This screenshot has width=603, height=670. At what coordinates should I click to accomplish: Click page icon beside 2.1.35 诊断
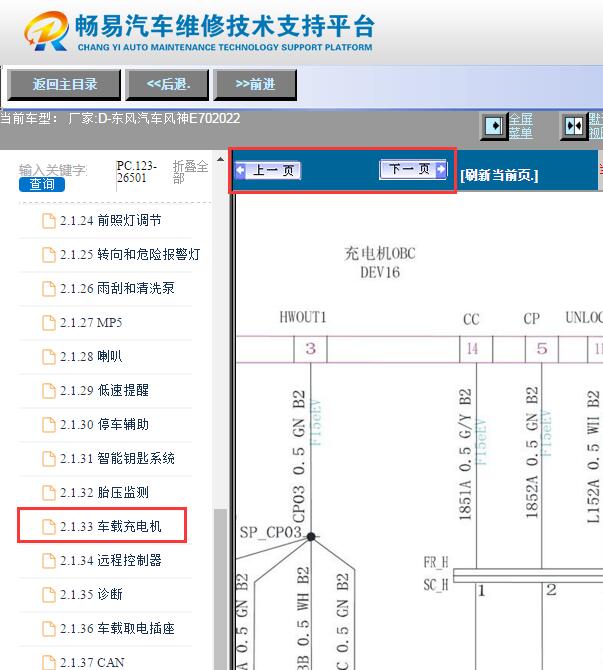[x=49, y=595]
